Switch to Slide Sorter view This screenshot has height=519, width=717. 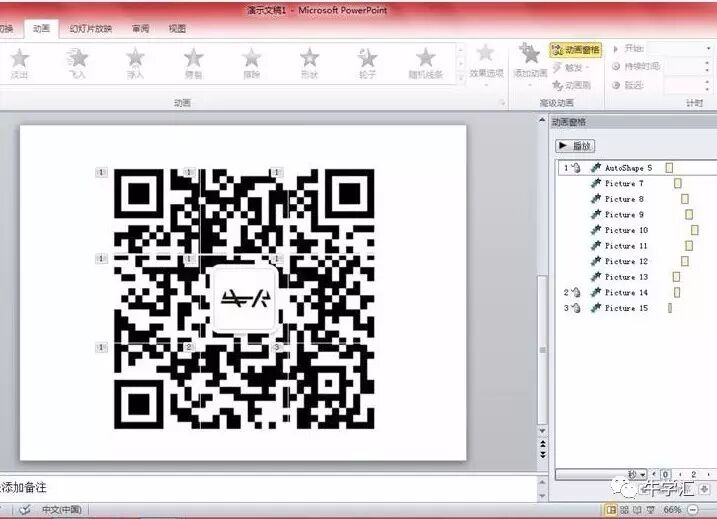[x=624, y=509]
